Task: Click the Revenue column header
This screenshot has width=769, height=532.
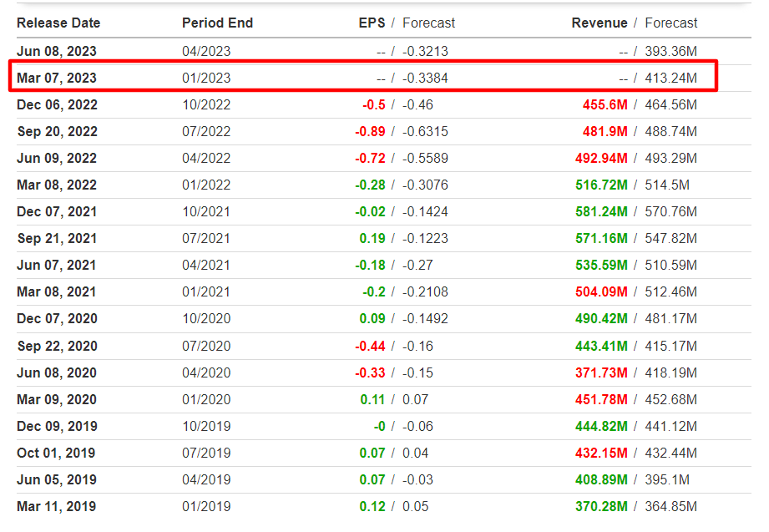Action: tap(600, 23)
